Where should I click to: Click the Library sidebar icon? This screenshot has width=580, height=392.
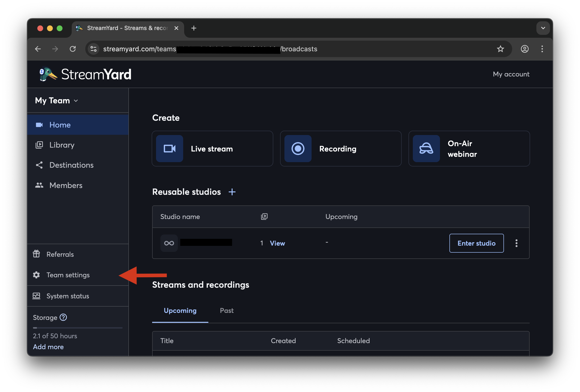click(39, 145)
